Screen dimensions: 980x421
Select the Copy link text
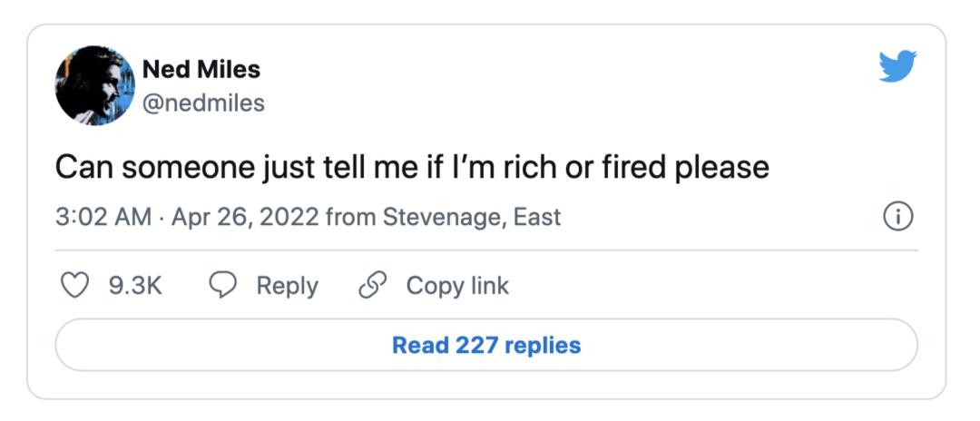tap(457, 287)
